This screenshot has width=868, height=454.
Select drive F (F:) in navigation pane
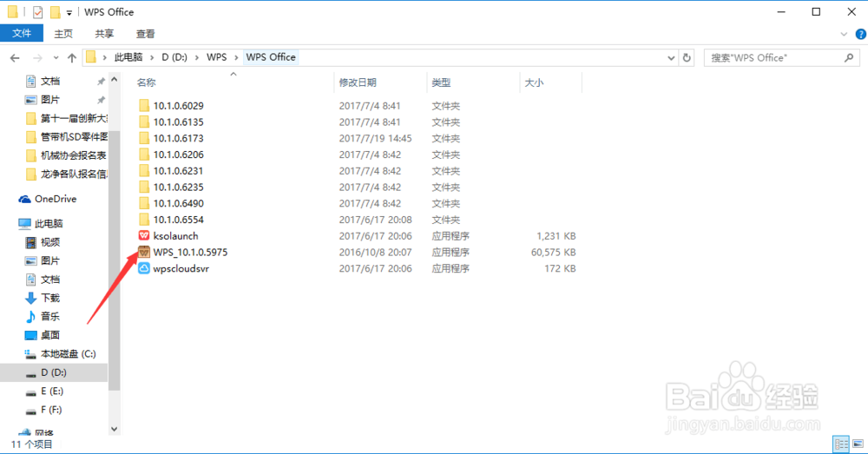(43, 410)
